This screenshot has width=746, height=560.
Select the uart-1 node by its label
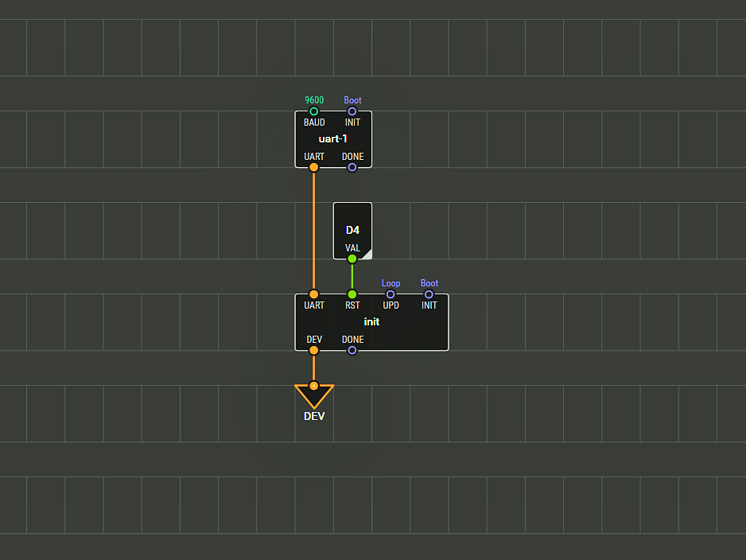click(x=333, y=139)
